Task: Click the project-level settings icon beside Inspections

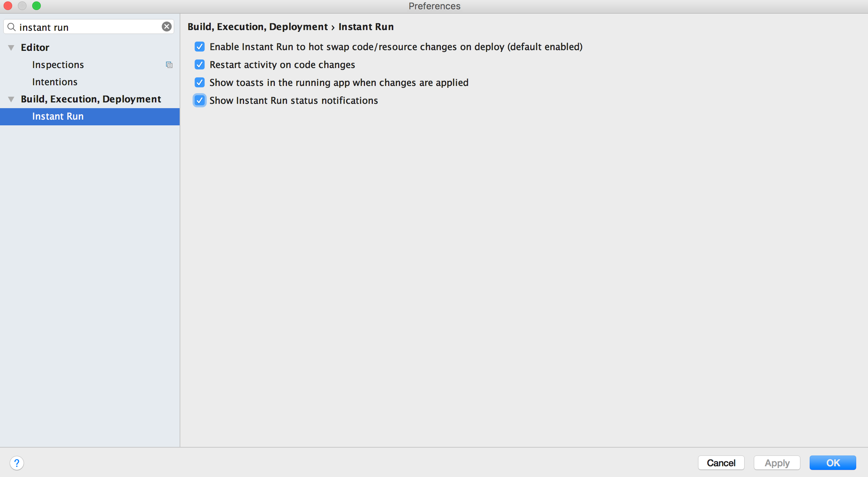Action: (x=169, y=65)
